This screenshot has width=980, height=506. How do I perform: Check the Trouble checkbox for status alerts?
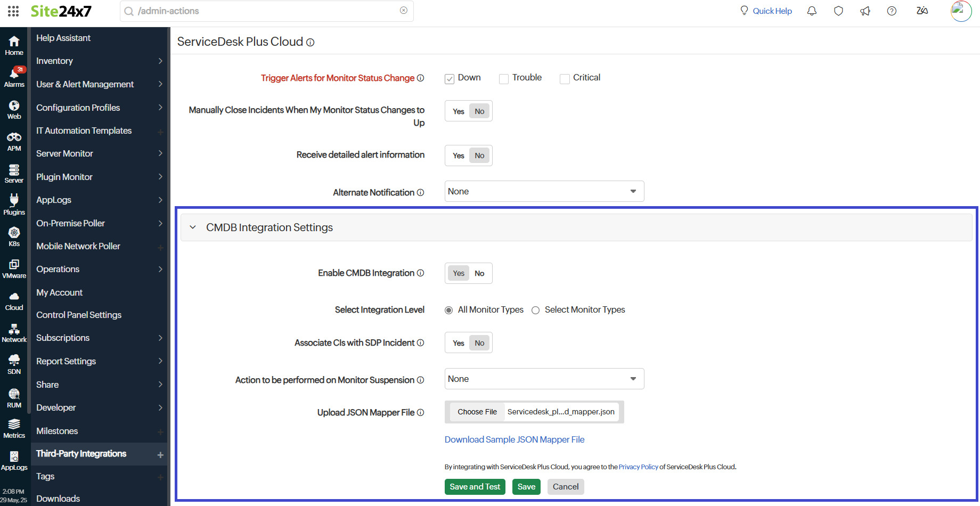[503, 78]
